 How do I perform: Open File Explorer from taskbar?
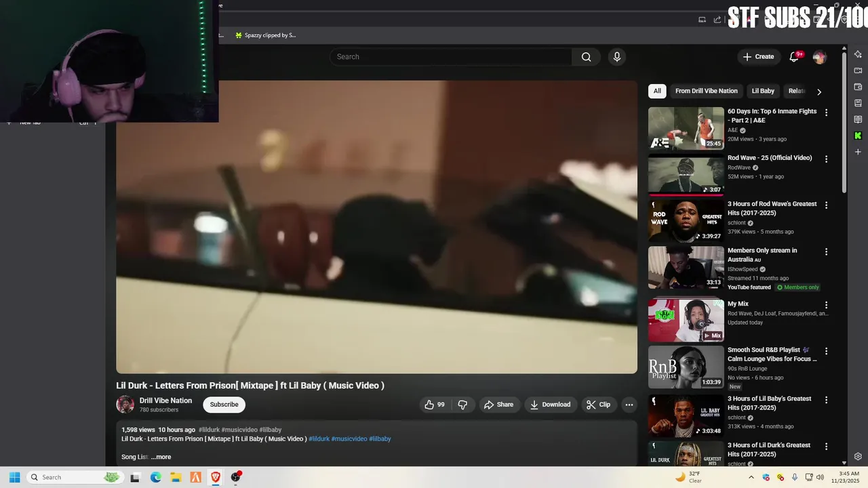pos(176,477)
